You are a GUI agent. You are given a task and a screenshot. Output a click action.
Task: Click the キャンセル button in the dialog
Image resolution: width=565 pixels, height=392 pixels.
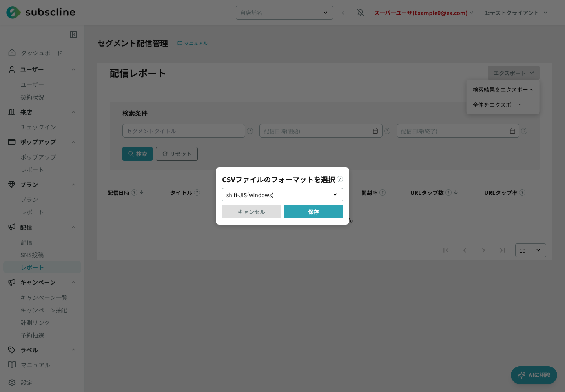pyautogui.click(x=252, y=212)
